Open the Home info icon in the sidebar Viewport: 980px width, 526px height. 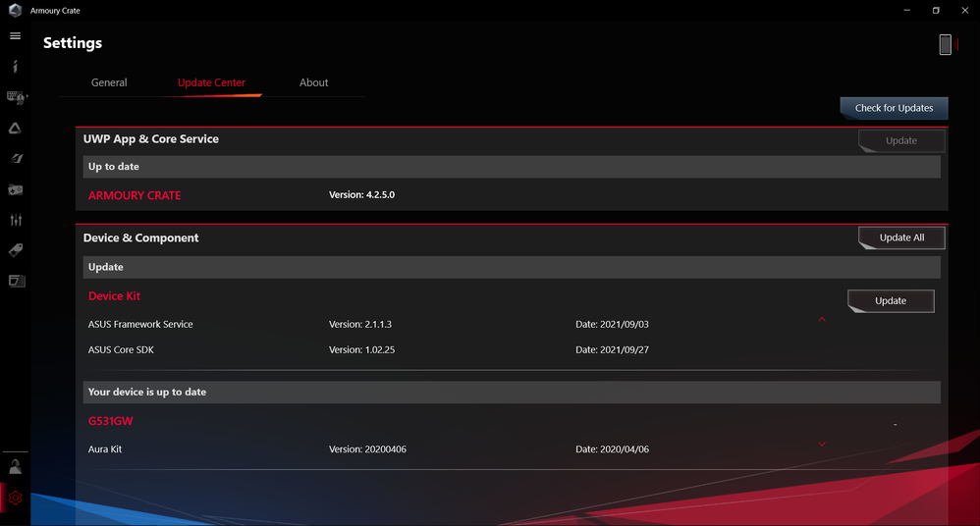pos(15,66)
